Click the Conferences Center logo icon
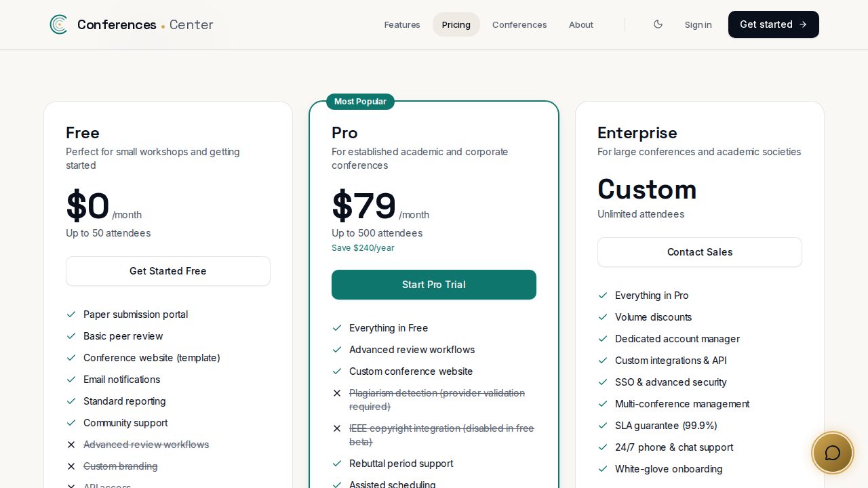Screen dimensions: 868x488 pos(58,24)
